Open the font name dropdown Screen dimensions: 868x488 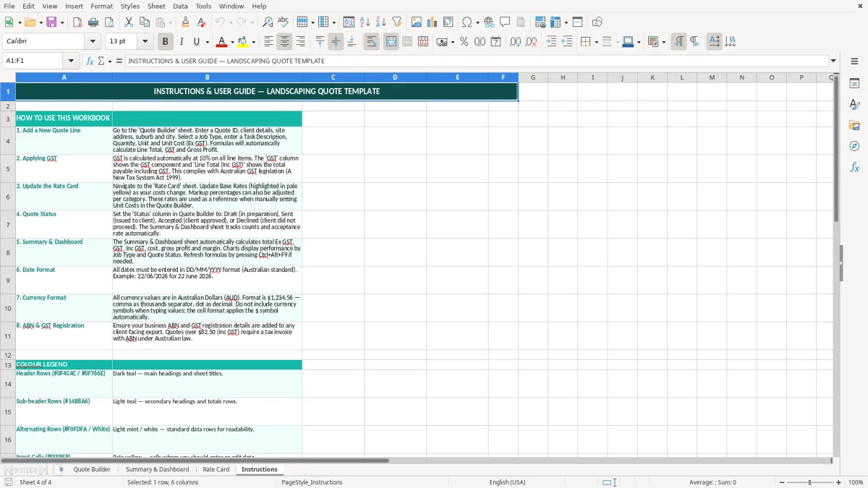click(x=93, y=42)
